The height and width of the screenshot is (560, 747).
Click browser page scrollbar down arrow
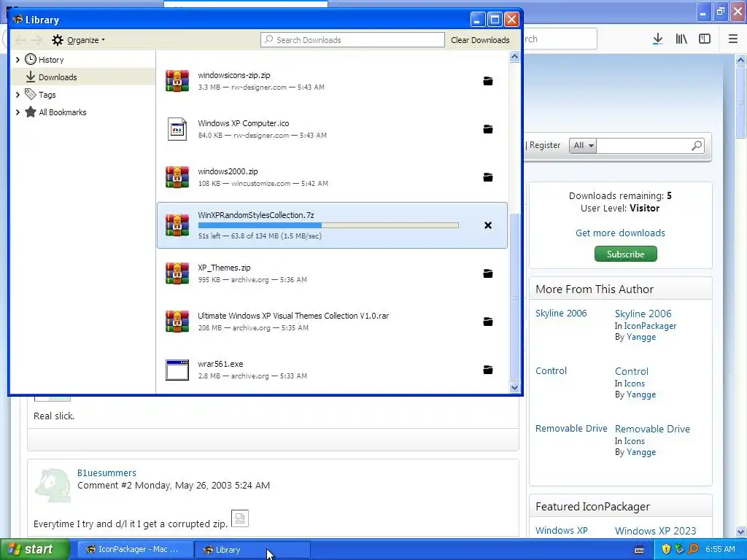(x=741, y=532)
